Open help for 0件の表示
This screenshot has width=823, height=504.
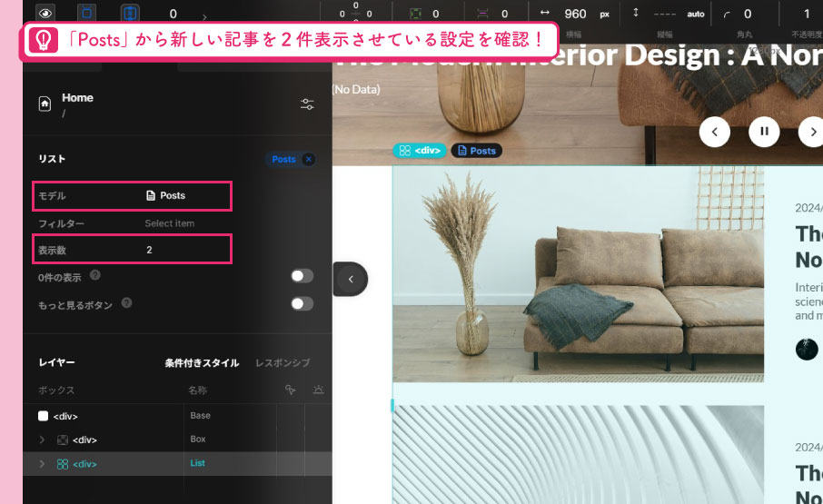tap(95, 275)
